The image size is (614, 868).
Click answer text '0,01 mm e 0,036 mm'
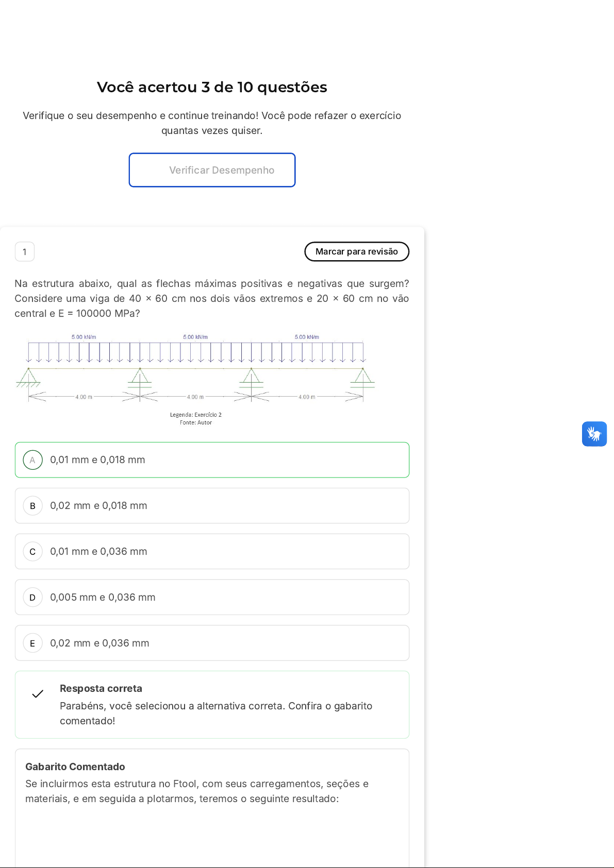coord(98,552)
